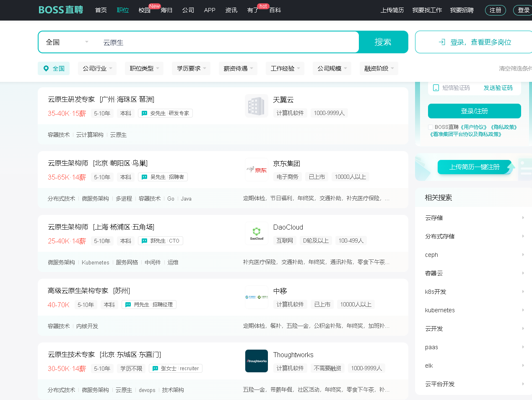
Task: Open the 有了 nav item
Action: pyautogui.click(x=253, y=10)
